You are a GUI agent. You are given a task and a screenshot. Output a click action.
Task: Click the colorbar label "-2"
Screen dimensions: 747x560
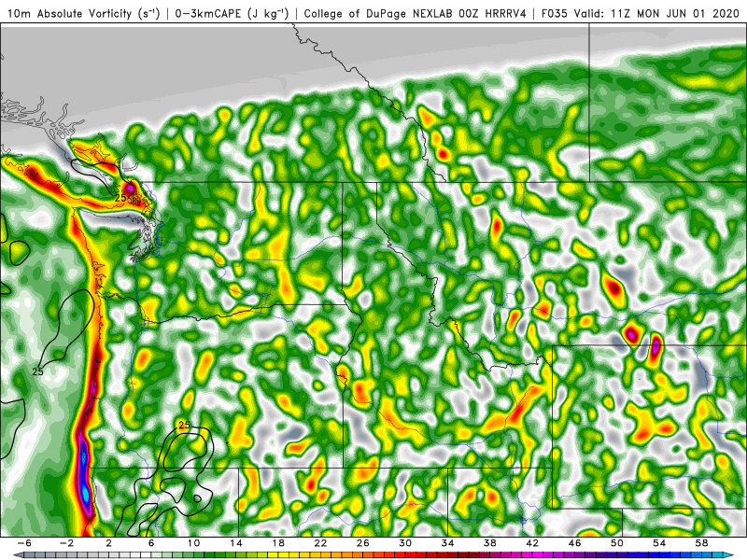[x=66, y=543]
